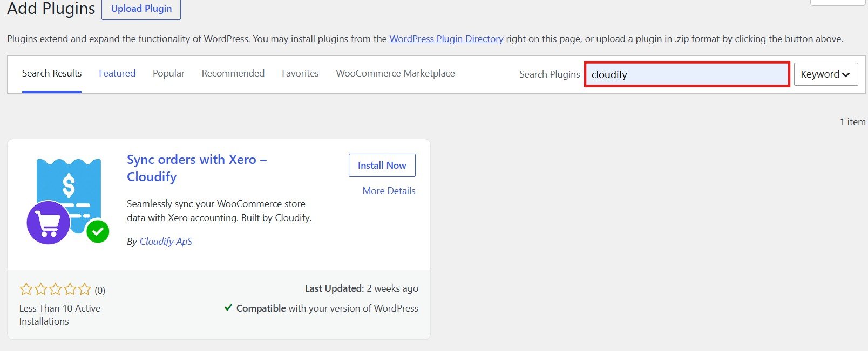Click the (0) ratings count
The image size is (868, 351).
100,291
